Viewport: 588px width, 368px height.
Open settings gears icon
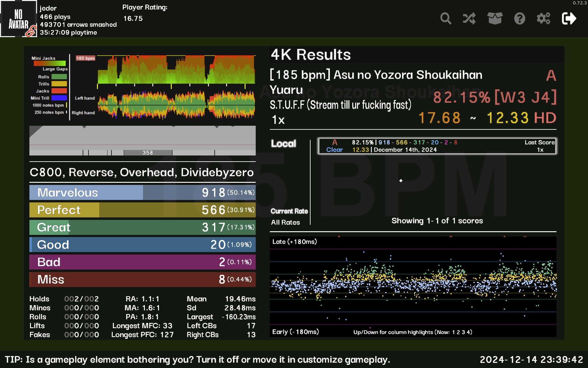point(544,19)
